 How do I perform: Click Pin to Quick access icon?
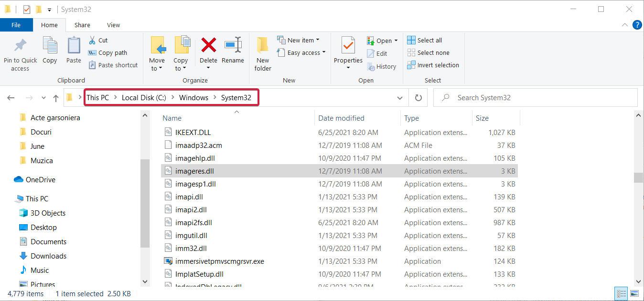pyautogui.click(x=20, y=46)
